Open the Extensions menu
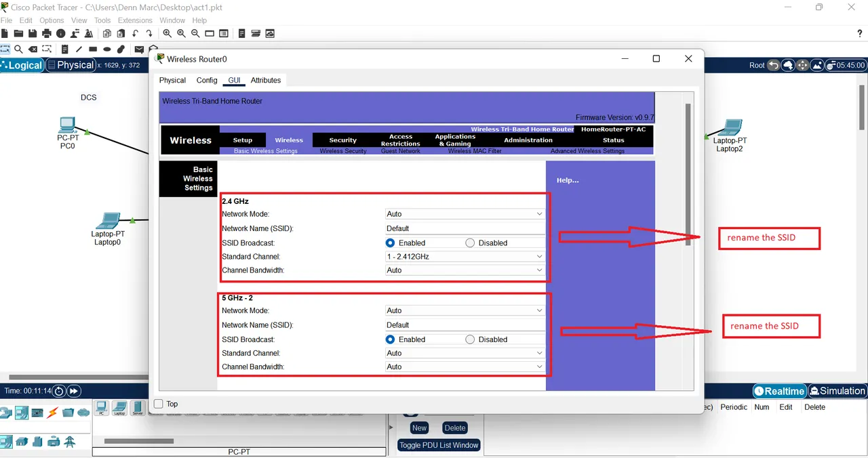This screenshot has height=458, width=868. tap(134, 20)
